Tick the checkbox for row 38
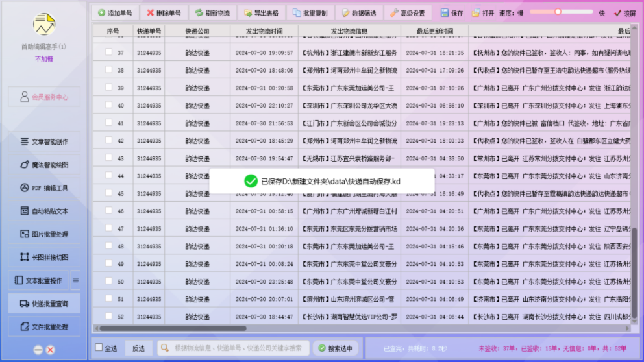The width and height of the screenshot is (644, 362). (108, 70)
